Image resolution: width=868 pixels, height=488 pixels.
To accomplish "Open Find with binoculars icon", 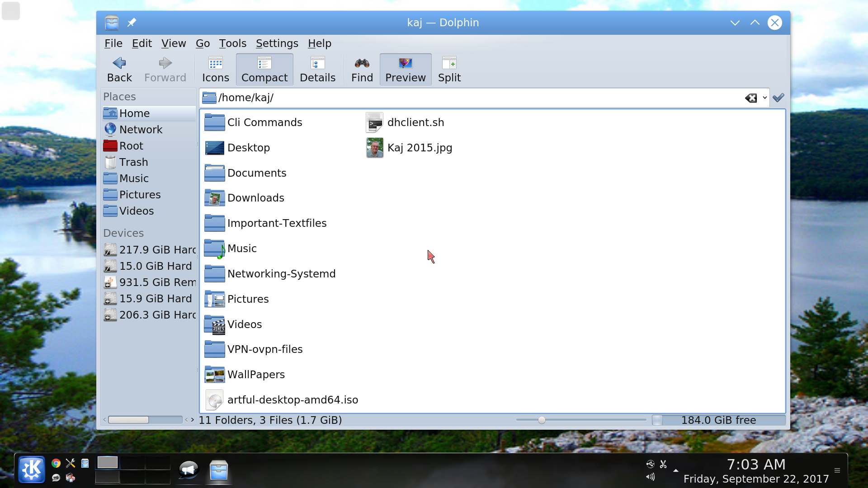I will [362, 70].
